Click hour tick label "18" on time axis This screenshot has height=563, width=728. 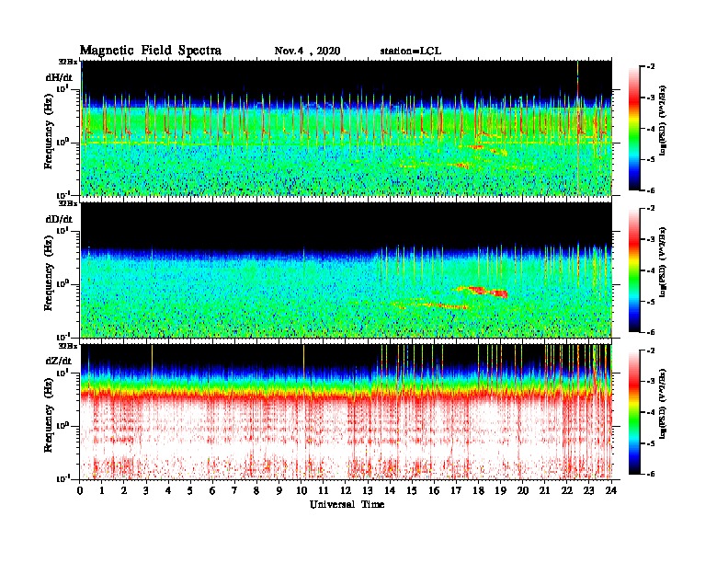pyautogui.click(x=478, y=490)
